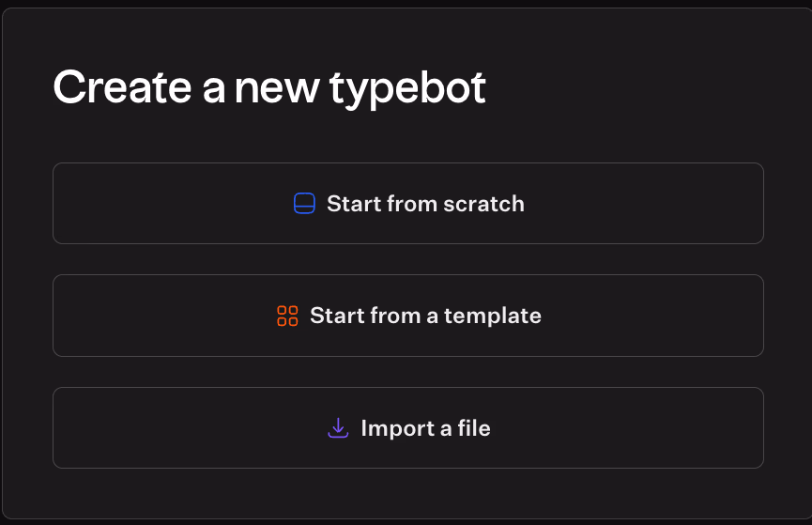The height and width of the screenshot is (525, 812).
Task: Click the "Start from scratch" text label
Action: pyautogui.click(x=425, y=204)
